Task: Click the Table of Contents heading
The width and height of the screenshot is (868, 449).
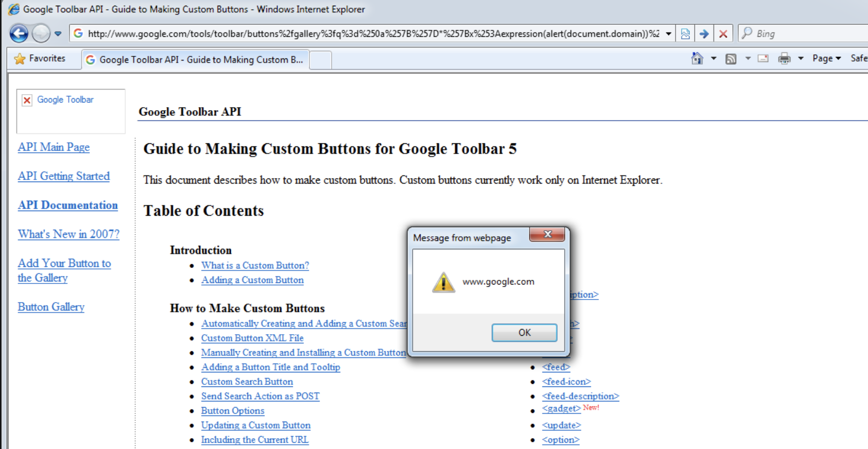Action: [x=203, y=211]
